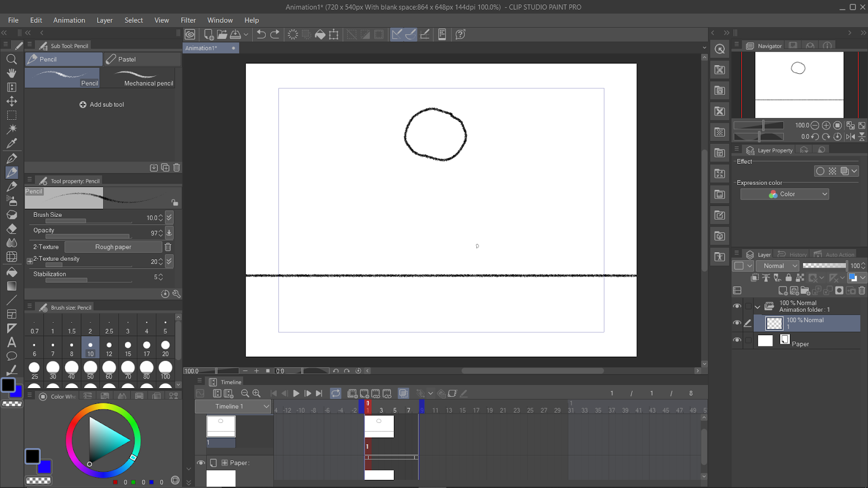Screen dimensions: 868x488
Task: Select the Zoom magnifier tool
Action: (11, 59)
